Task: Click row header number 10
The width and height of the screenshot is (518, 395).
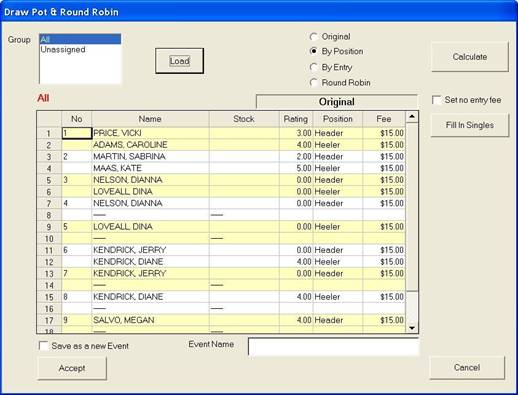Action: click(x=49, y=238)
